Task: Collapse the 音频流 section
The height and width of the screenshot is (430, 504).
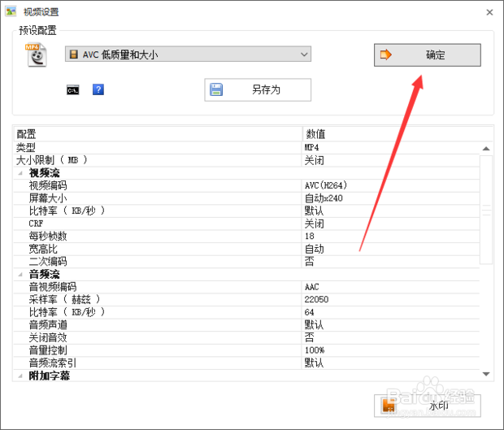Action: [x=20, y=275]
